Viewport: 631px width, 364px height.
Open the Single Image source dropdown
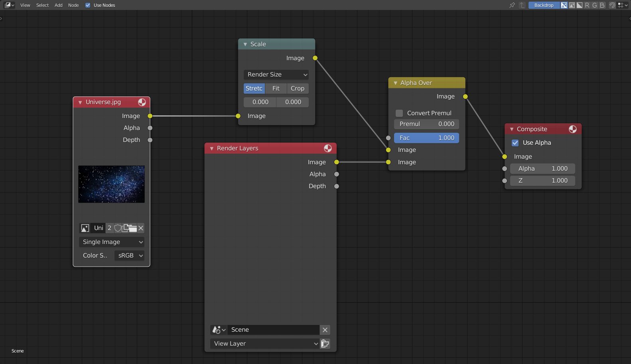tap(111, 242)
